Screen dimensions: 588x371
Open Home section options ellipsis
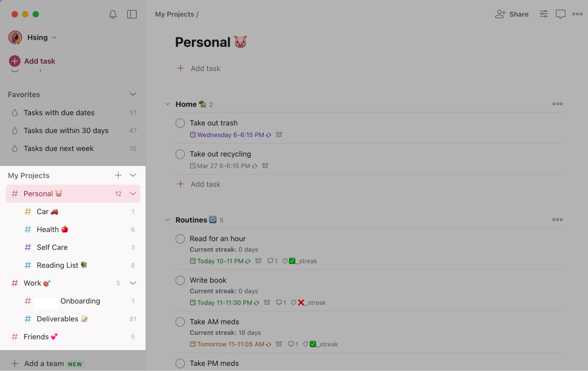coord(557,104)
